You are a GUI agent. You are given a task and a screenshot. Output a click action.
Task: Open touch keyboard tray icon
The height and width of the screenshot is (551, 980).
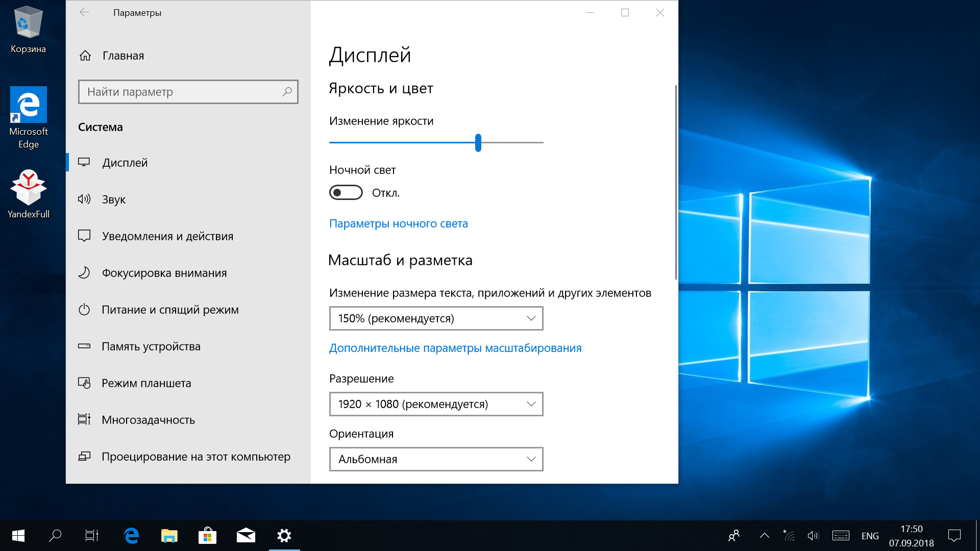click(841, 536)
